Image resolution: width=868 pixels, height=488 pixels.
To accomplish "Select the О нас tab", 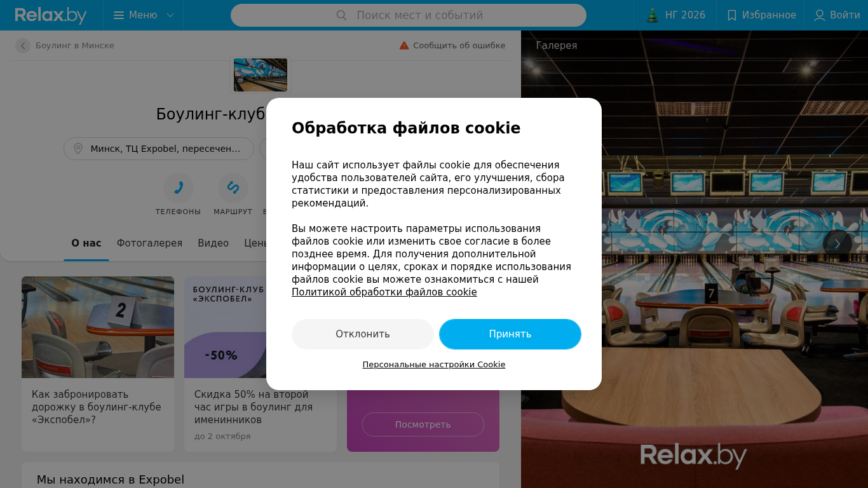I will (86, 243).
